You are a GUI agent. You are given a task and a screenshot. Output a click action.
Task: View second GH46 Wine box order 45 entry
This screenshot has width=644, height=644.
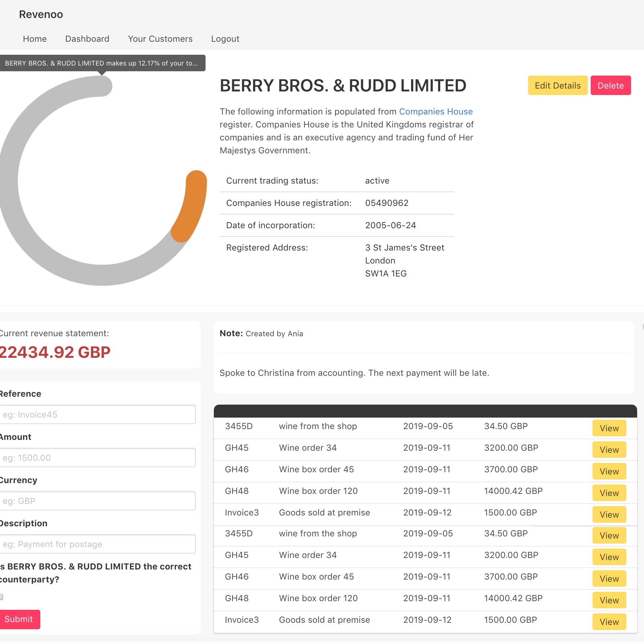click(609, 578)
